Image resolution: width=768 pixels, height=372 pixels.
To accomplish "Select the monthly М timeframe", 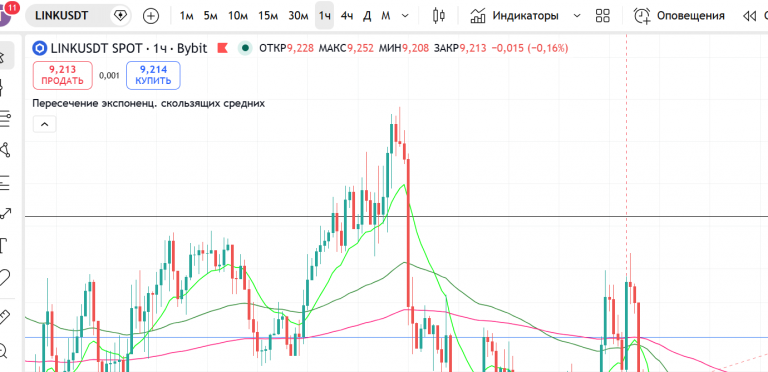I will (x=386, y=16).
